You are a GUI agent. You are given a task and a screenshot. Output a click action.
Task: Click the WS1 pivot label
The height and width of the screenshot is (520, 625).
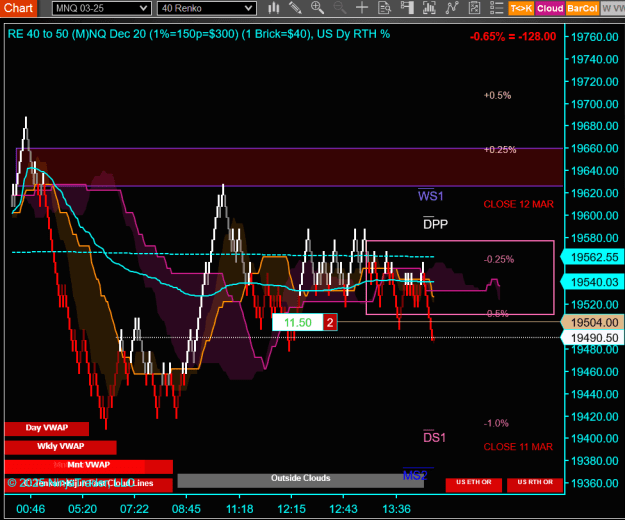[x=430, y=196]
